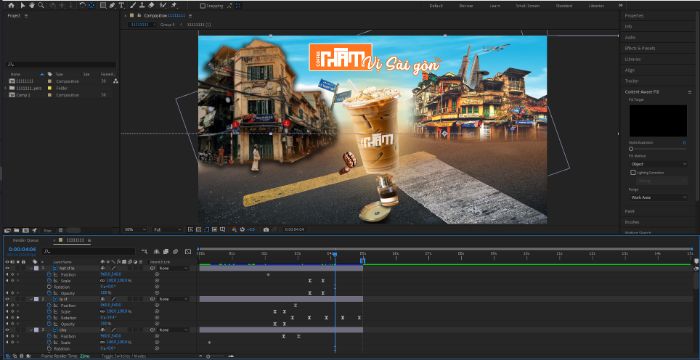700x360 pixels.
Task: Click layer 1 label color swatch
Action: 36,268
